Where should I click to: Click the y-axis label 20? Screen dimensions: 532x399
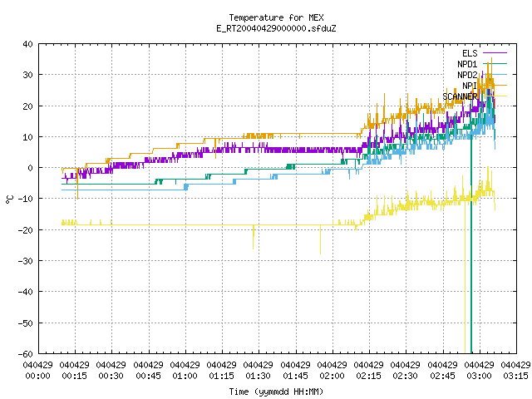[27, 106]
